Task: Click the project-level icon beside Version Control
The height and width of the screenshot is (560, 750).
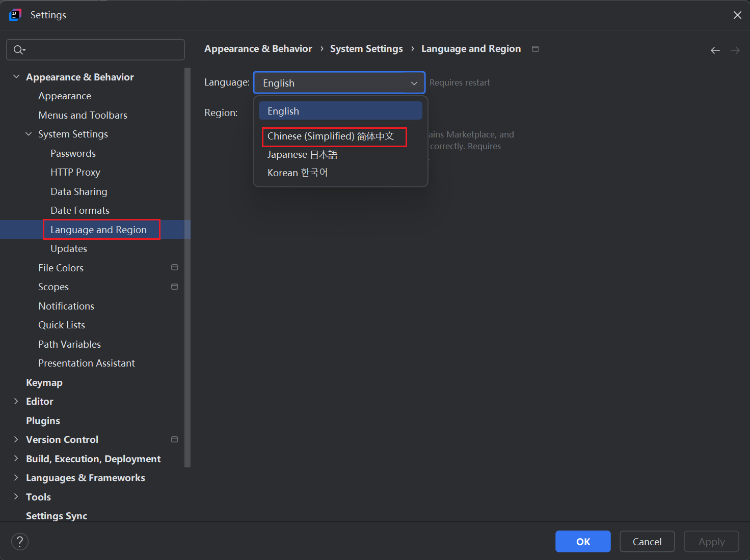Action: point(174,439)
